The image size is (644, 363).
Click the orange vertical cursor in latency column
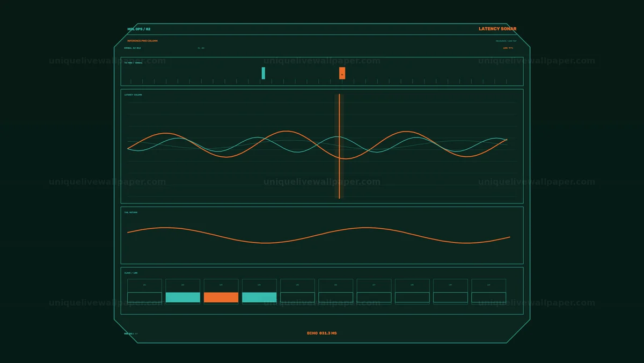click(x=339, y=146)
